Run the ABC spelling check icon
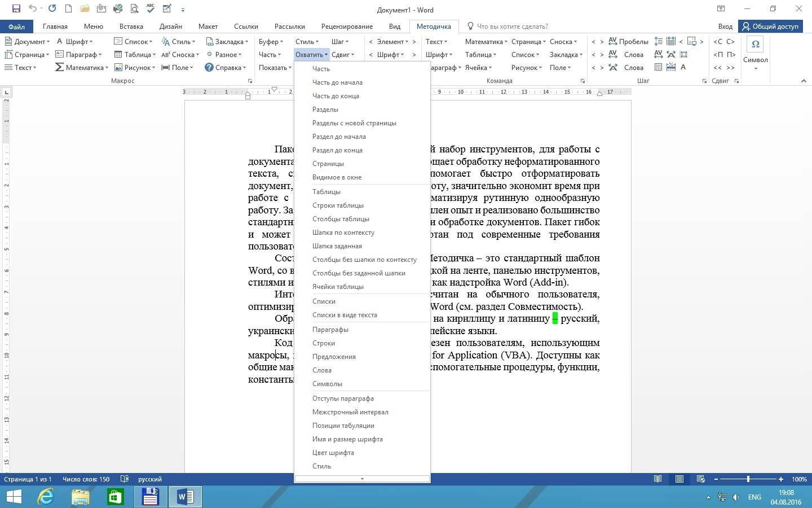 [x=151, y=9]
